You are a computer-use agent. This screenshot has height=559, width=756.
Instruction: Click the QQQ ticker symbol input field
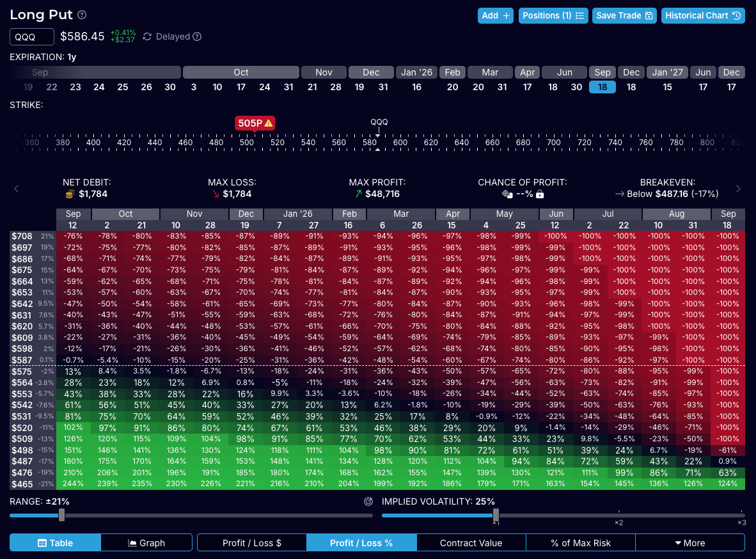click(32, 37)
